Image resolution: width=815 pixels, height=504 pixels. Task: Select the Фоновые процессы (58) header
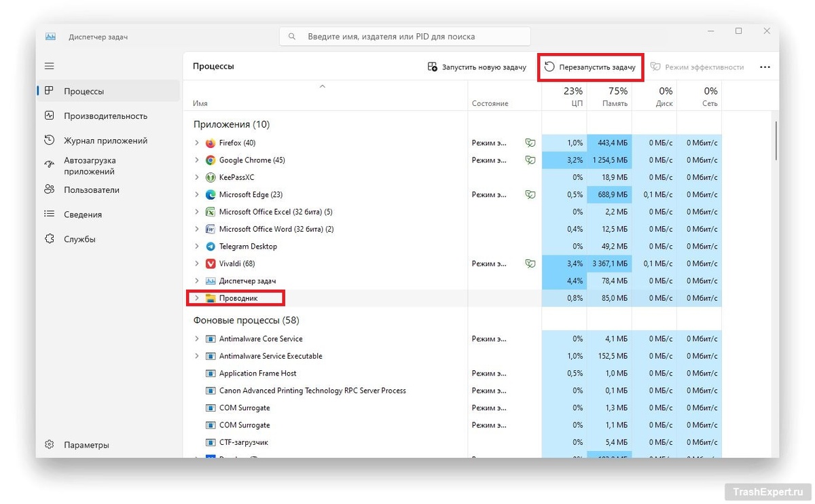coord(246,320)
